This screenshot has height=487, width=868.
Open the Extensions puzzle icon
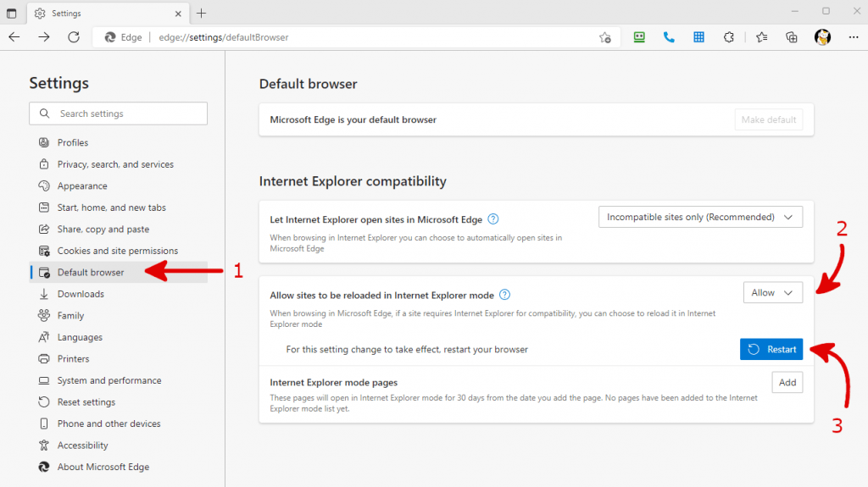[728, 37]
